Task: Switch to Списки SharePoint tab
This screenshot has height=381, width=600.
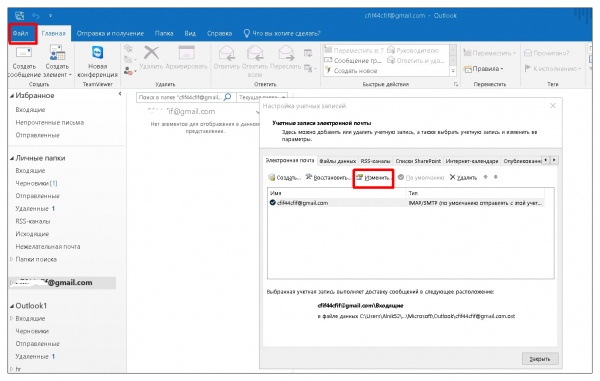Action: click(418, 161)
